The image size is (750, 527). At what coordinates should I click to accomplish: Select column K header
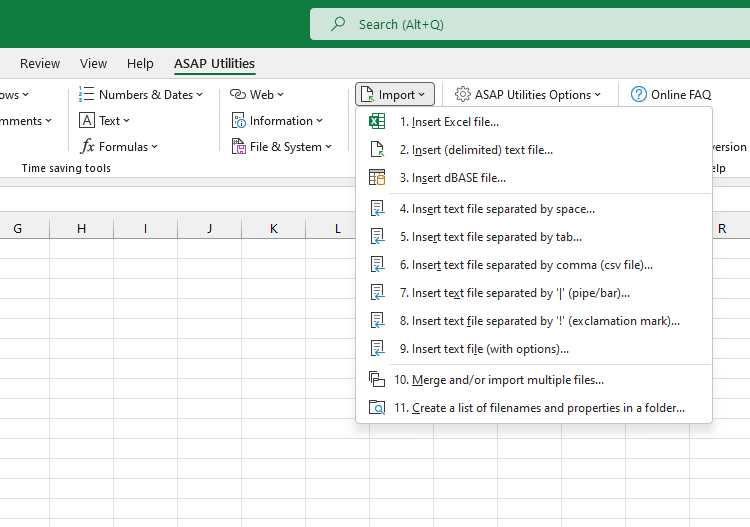(x=274, y=229)
